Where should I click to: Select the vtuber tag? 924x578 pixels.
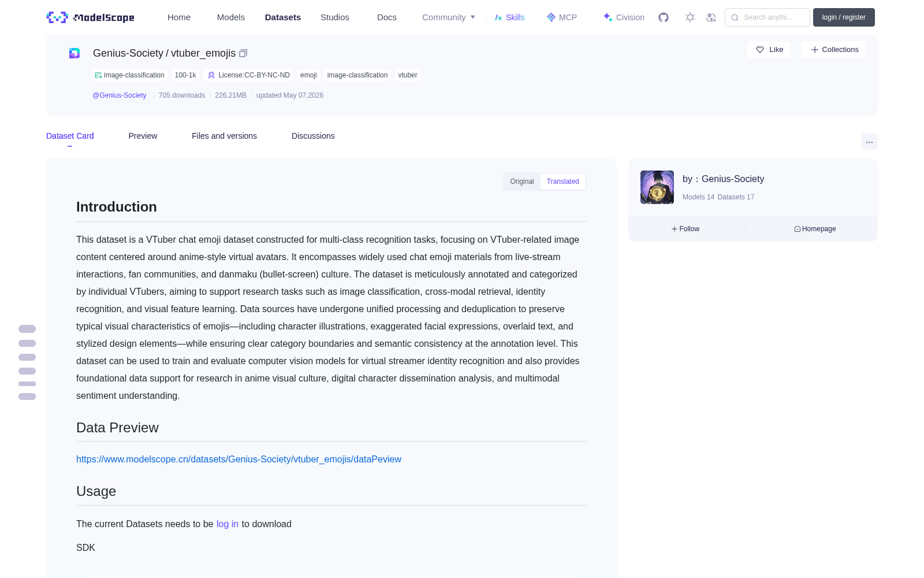[x=408, y=75]
